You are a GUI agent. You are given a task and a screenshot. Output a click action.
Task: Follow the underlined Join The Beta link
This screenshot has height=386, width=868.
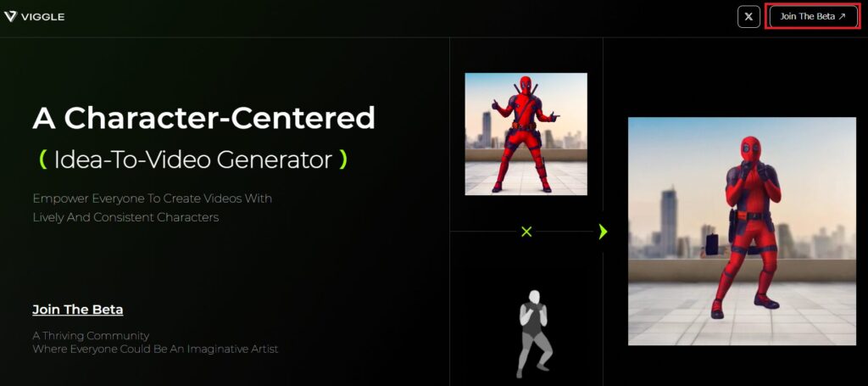[x=77, y=310]
